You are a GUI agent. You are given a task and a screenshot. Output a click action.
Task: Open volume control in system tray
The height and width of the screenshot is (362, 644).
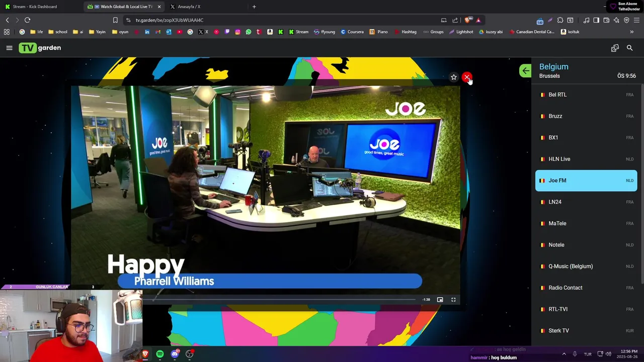pyautogui.click(x=608, y=354)
